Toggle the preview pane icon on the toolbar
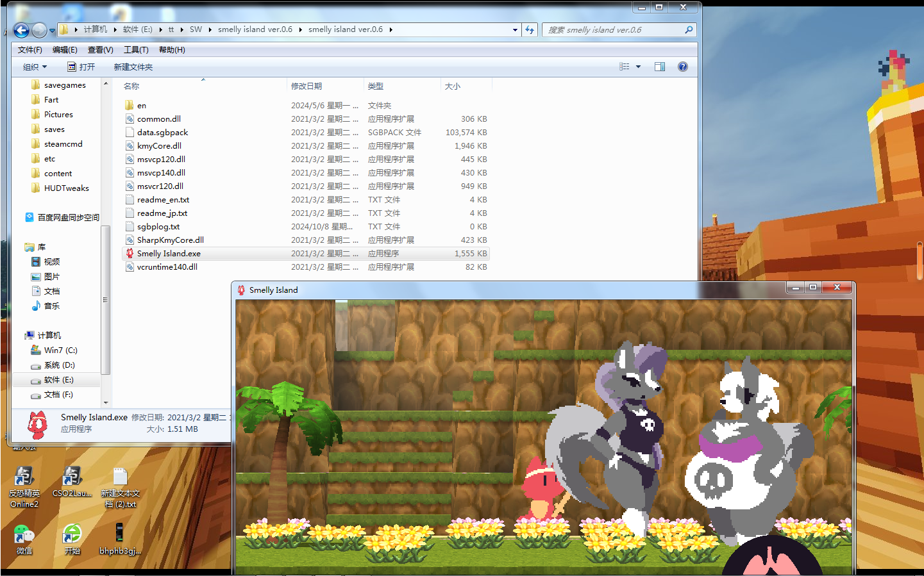This screenshot has height=576, width=924. (659, 66)
